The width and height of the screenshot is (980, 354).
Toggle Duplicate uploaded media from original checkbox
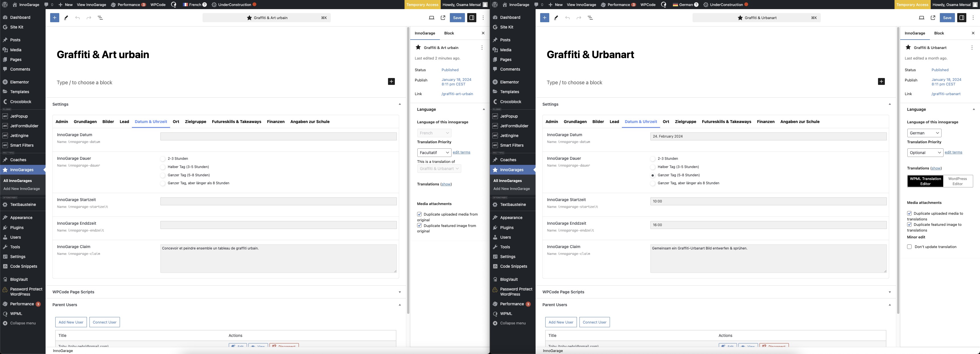(x=419, y=214)
